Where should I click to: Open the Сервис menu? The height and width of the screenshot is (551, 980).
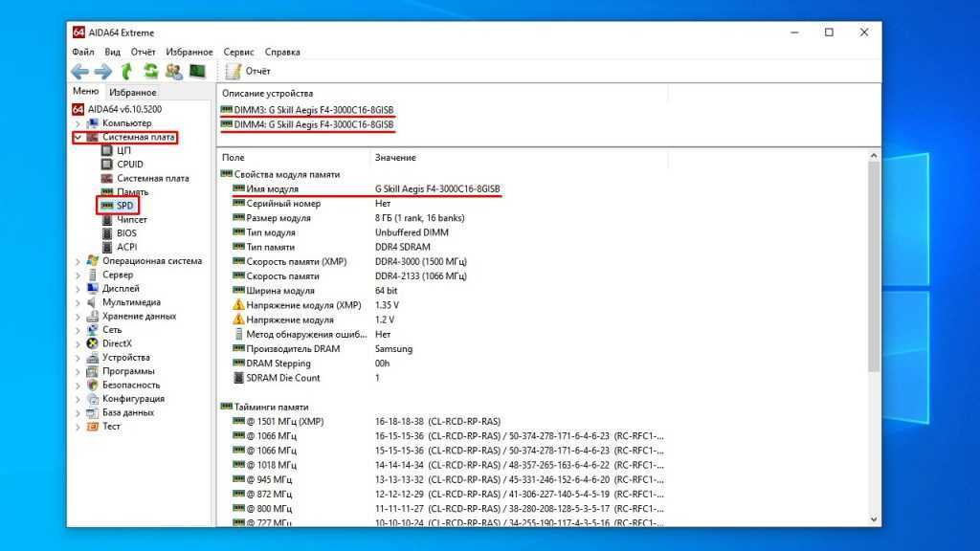point(238,52)
